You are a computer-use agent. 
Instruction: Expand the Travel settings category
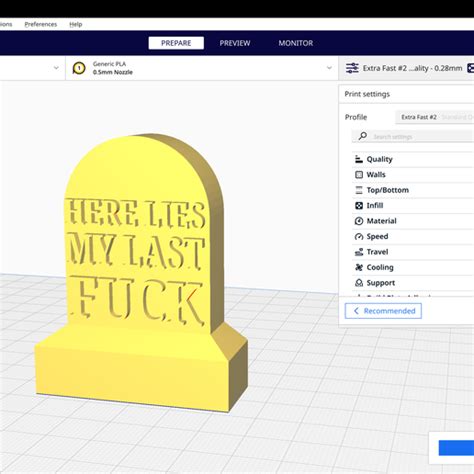[413, 252]
